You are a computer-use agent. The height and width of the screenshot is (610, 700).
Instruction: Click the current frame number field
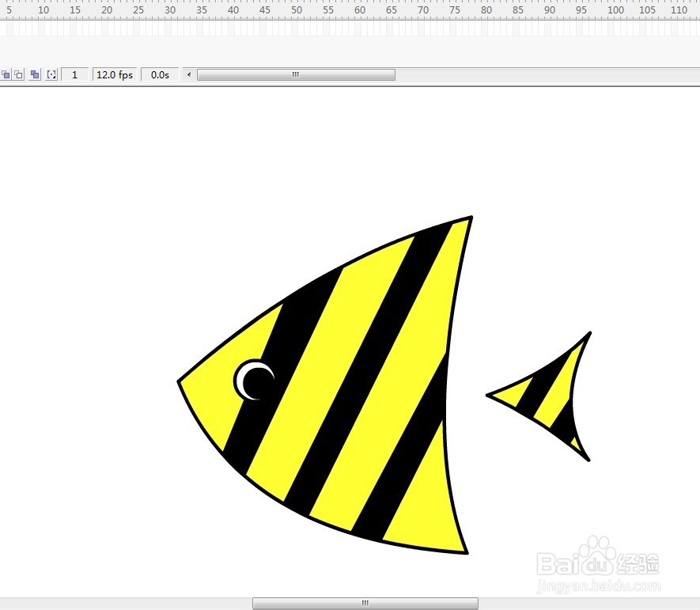pyautogui.click(x=74, y=74)
